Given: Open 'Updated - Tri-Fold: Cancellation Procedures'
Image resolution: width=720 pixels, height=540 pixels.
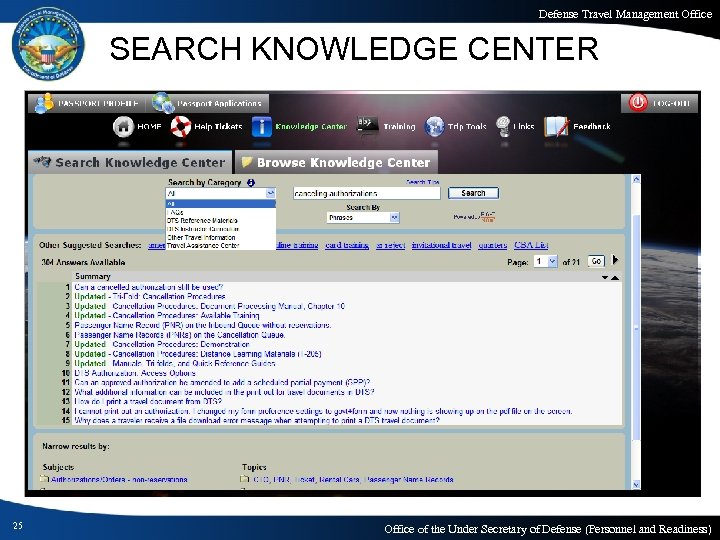Looking at the screenshot, I should point(150,297).
